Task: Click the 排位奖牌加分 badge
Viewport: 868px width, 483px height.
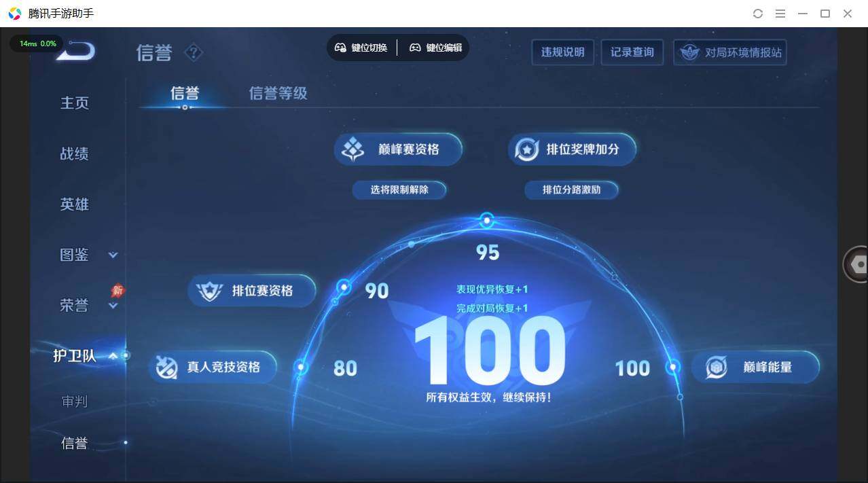Action: 573,149
